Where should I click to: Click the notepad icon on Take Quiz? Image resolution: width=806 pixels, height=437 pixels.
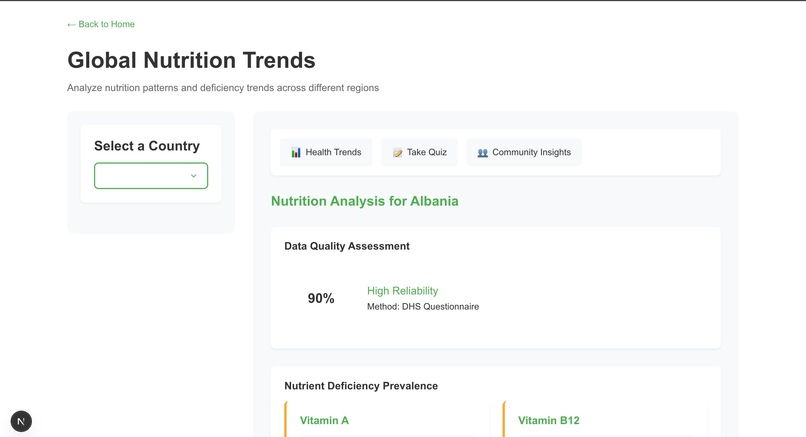[x=397, y=153]
